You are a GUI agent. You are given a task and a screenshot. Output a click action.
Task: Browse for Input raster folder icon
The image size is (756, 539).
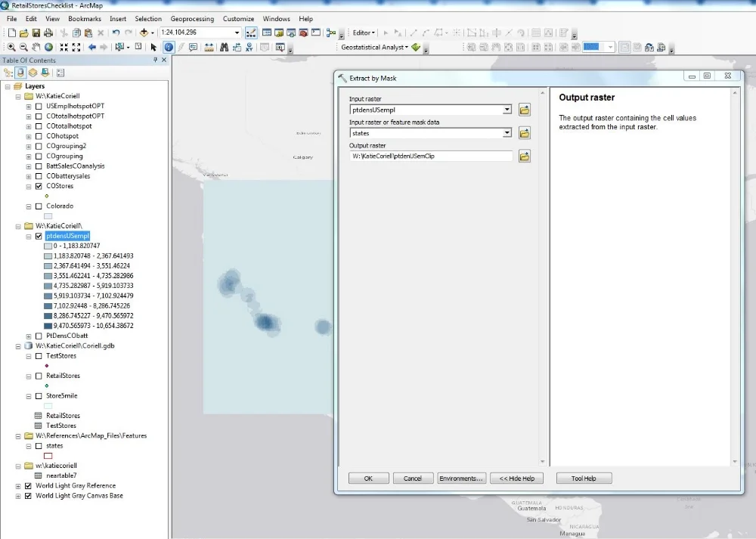tap(525, 110)
